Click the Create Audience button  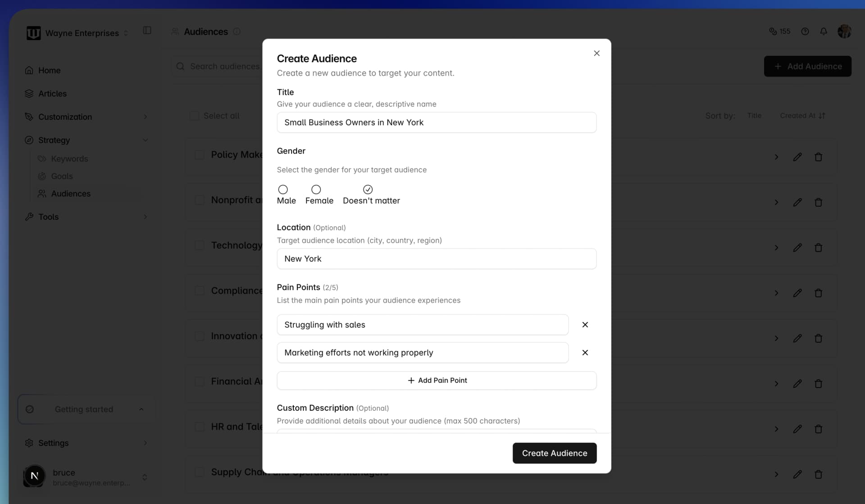point(554,453)
